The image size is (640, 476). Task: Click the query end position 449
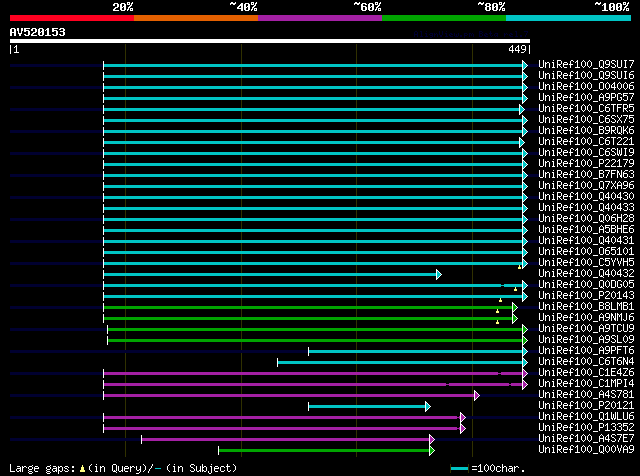[517, 49]
